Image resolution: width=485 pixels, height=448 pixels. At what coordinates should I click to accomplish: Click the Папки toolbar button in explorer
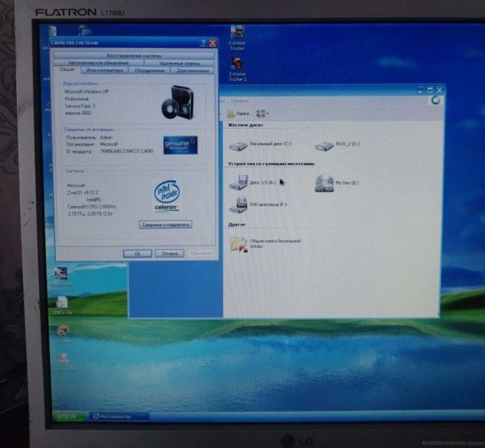pyautogui.click(x=238, y=113)
